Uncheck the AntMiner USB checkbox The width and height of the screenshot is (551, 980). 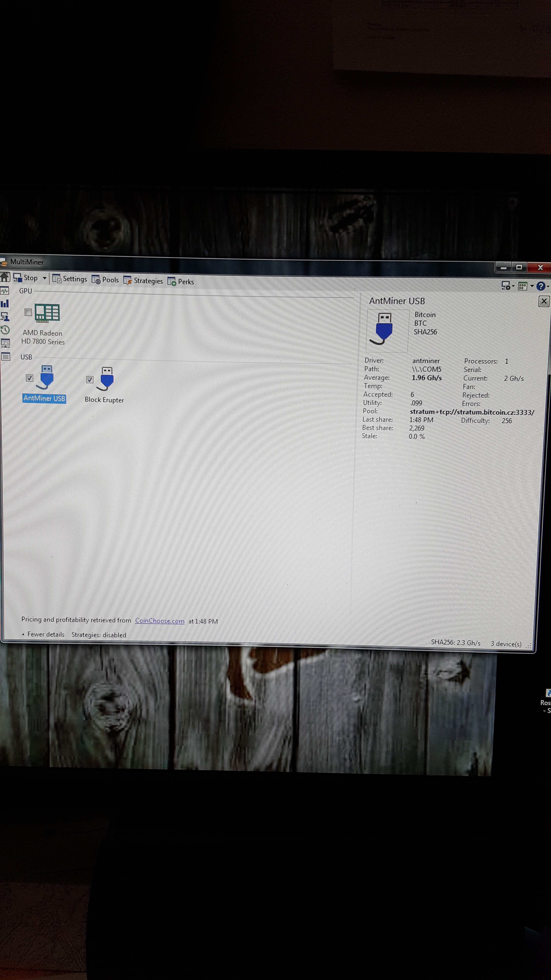pos(29,378)
